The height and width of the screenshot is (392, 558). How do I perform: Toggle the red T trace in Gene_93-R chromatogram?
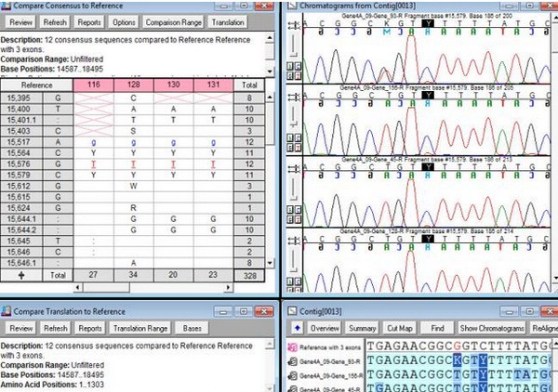pos(298,75)
